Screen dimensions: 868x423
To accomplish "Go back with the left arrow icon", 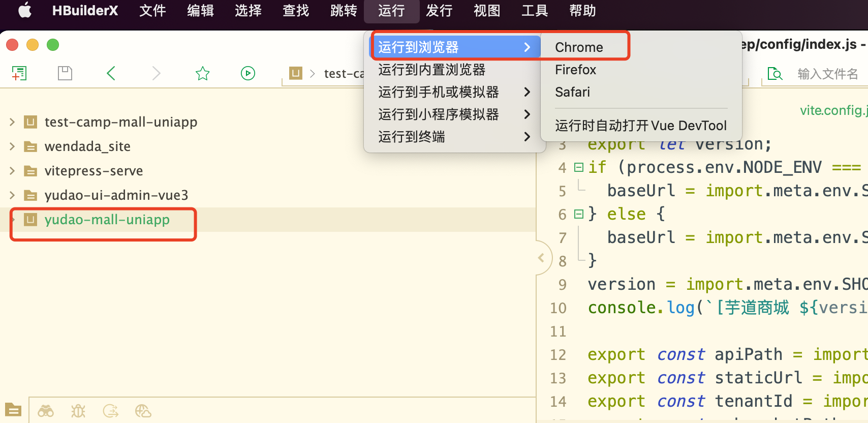I will (x=111, y=73).
